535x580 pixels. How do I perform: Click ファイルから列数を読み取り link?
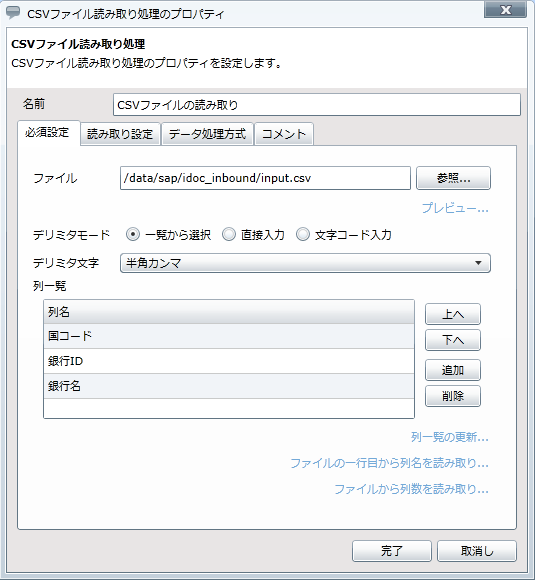pyautogui.click(x=411, y=489)
